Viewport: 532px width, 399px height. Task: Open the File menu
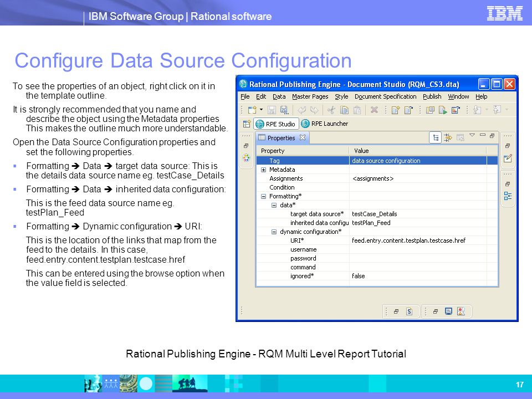point(245,96)
